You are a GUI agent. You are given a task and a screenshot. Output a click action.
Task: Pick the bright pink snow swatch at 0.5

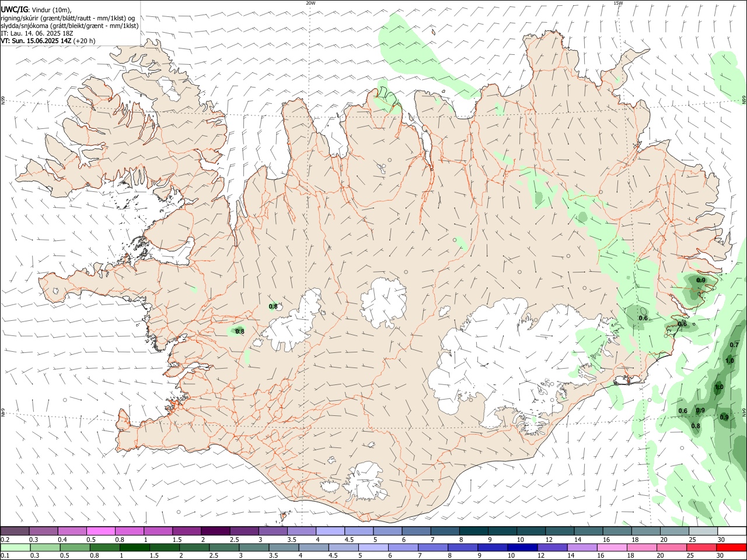click(100, 531)
